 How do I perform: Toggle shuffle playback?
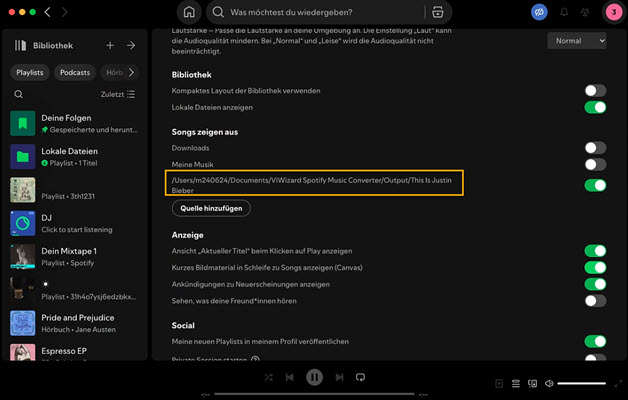(269, 377)
